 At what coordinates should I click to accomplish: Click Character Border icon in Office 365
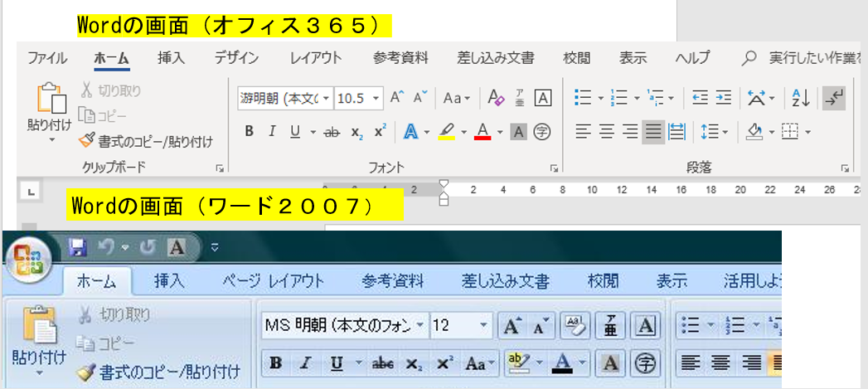coord(543,98)
